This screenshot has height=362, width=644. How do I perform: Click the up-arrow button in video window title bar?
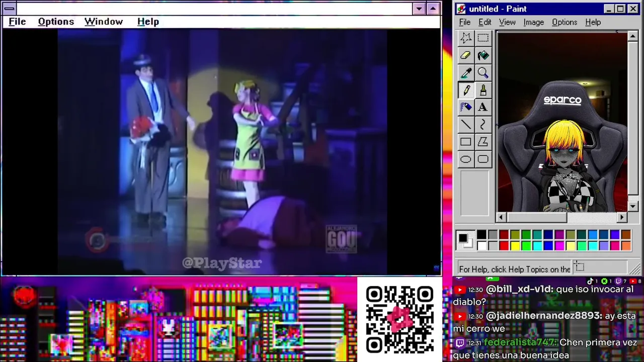[433, 9]
